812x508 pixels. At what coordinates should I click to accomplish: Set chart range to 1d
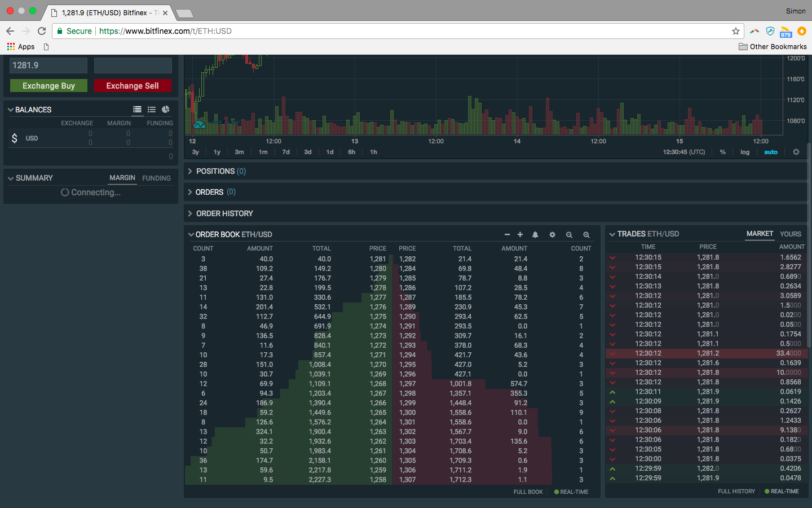(x=330, y=152)
